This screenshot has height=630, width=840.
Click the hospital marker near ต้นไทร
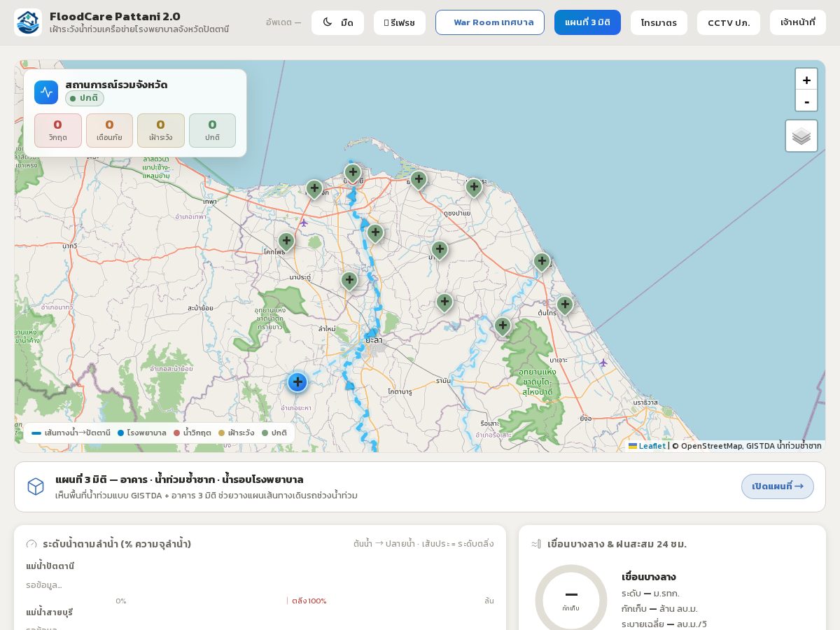[x=565, y=306]
